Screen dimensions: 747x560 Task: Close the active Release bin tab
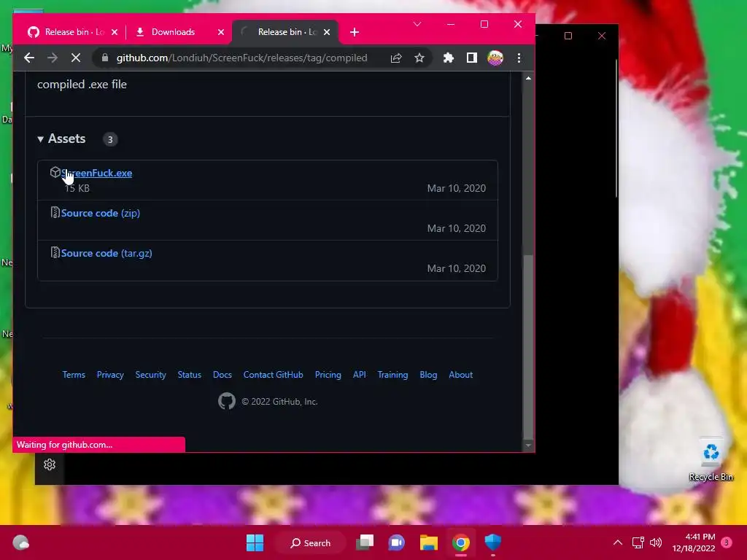point(327,32)
